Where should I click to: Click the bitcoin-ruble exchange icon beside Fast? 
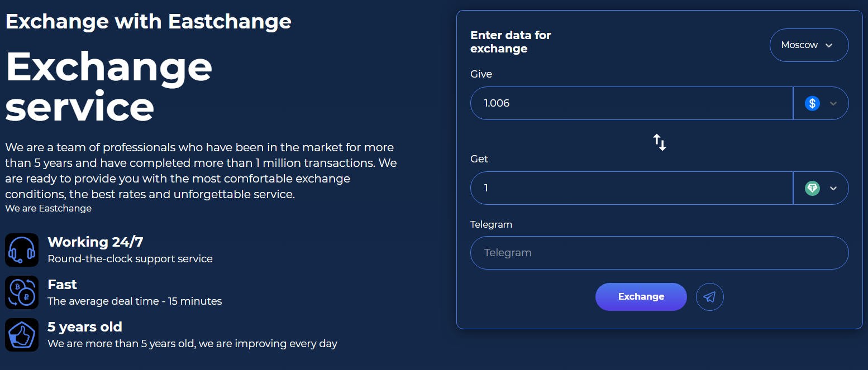point(22,292)
